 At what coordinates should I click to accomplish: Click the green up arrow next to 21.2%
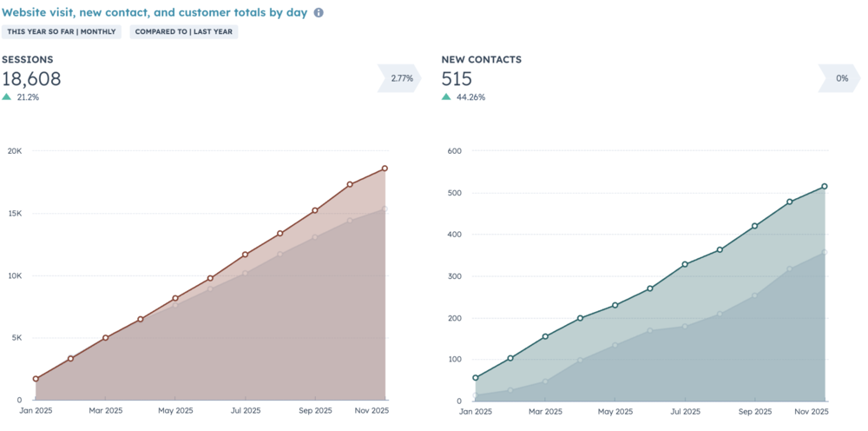pos(7,97)
